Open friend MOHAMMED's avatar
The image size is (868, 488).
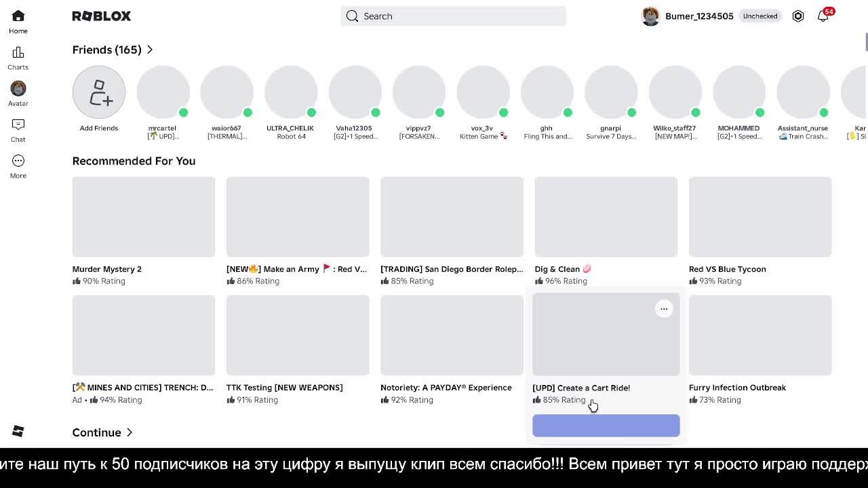coord(739,93)
